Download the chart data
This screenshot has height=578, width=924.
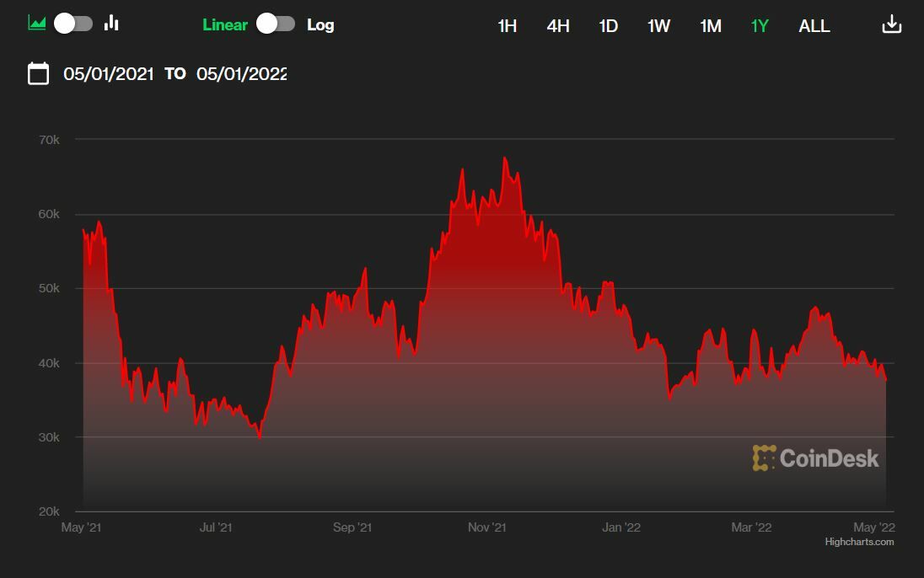(892, 24)
